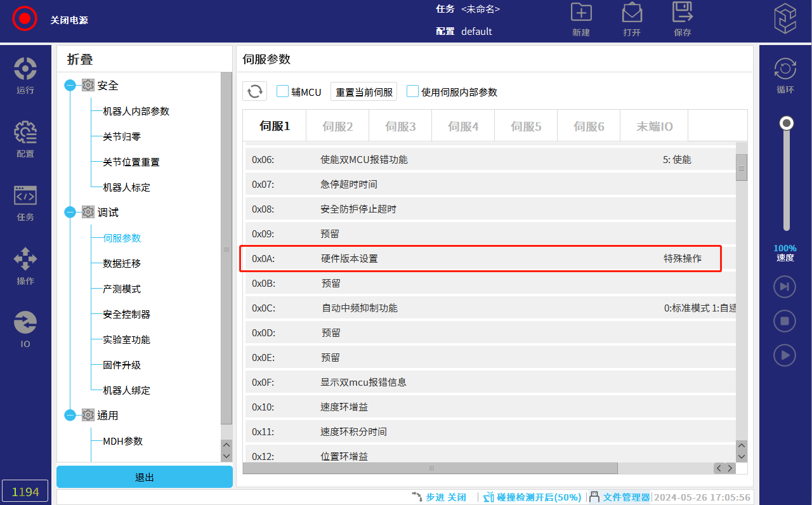Open the Task (任务) code icon

25,195
